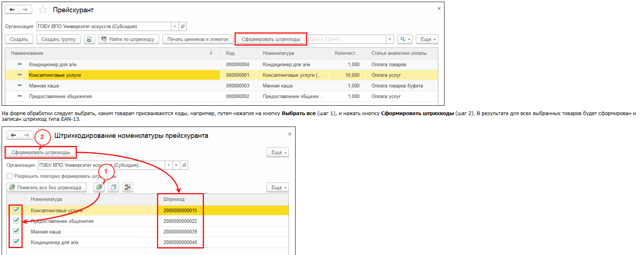Screen dimensions: 644x255
Task: Clear organization with the x icon in lower form
Action: coord(176,165)
